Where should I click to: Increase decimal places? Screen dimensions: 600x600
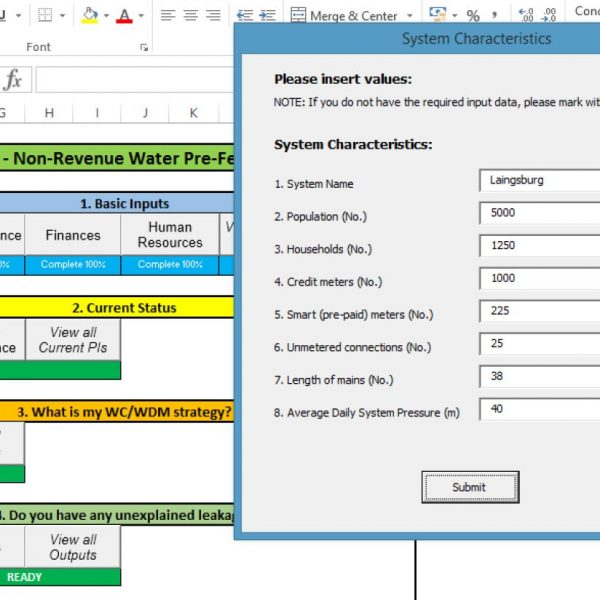[526, 15]
